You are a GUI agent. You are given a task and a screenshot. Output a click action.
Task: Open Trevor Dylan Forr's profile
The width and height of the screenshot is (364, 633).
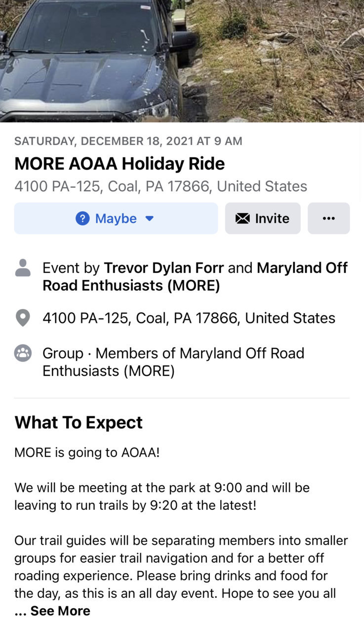163,268
